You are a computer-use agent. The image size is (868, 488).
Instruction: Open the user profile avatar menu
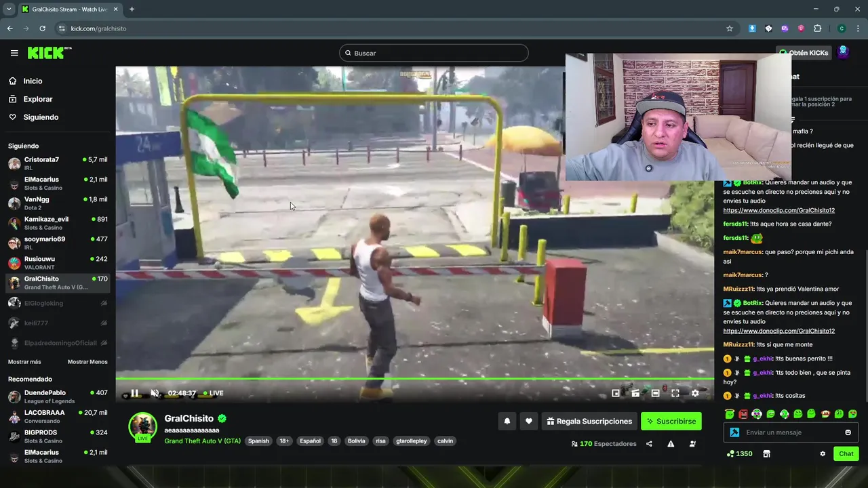tap(843, 52)
